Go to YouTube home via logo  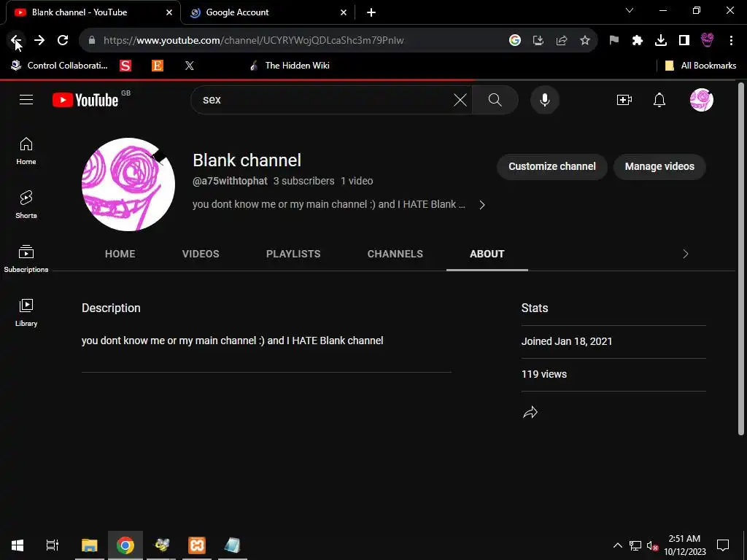tap(85, 100)
